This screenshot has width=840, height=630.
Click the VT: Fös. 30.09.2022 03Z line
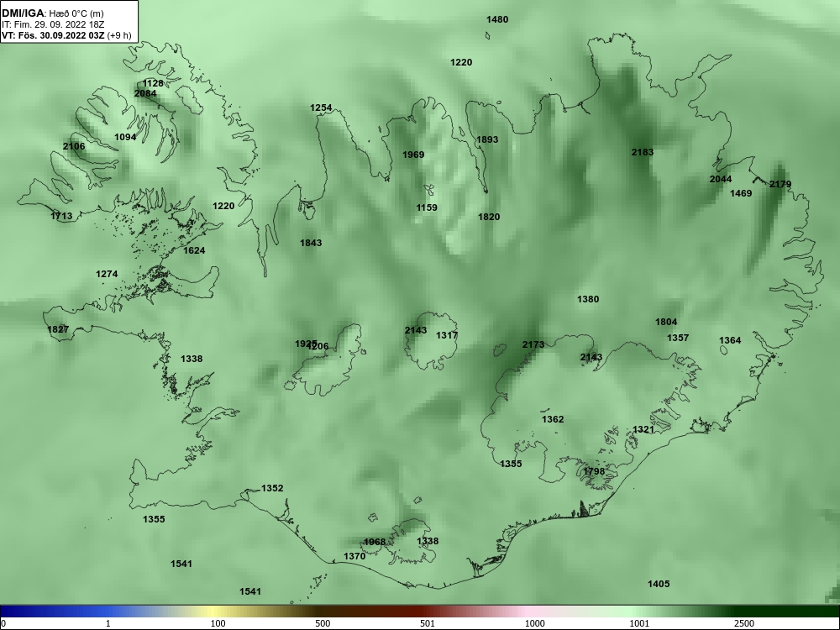tap(66, 36)
